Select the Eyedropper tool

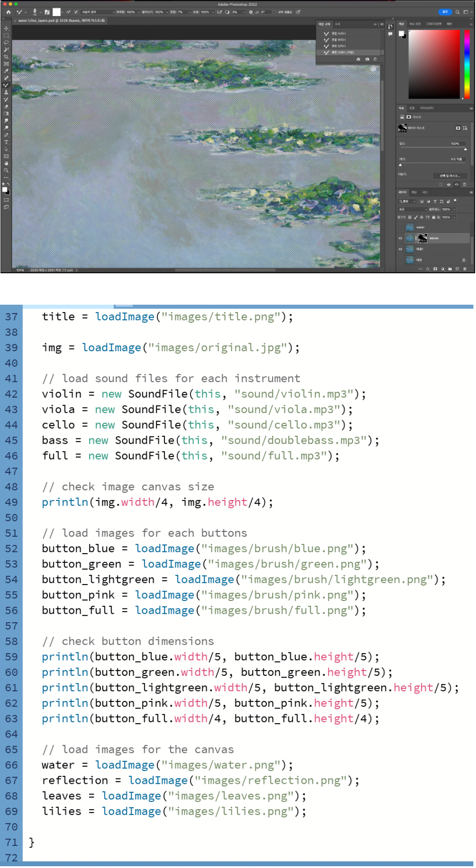click(6, 71)
